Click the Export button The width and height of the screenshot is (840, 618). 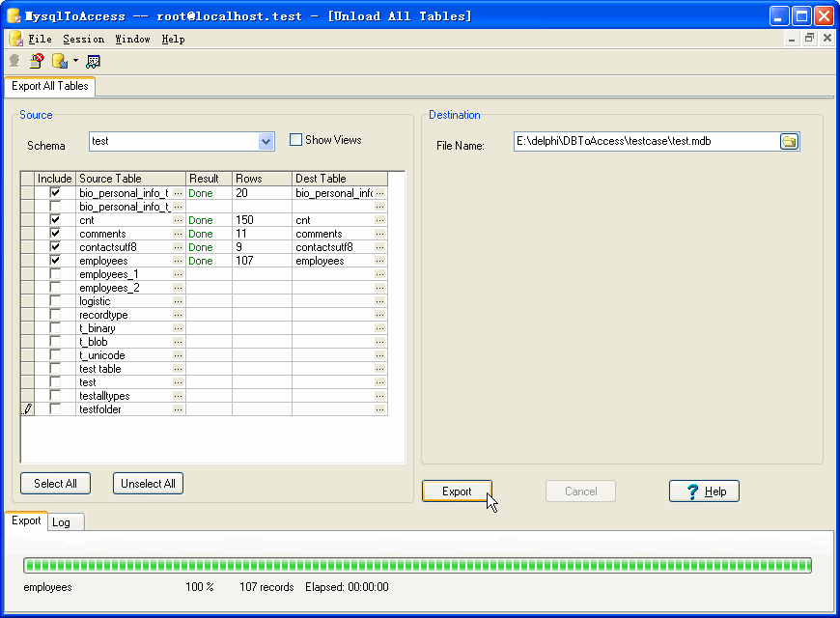point(457,492)
